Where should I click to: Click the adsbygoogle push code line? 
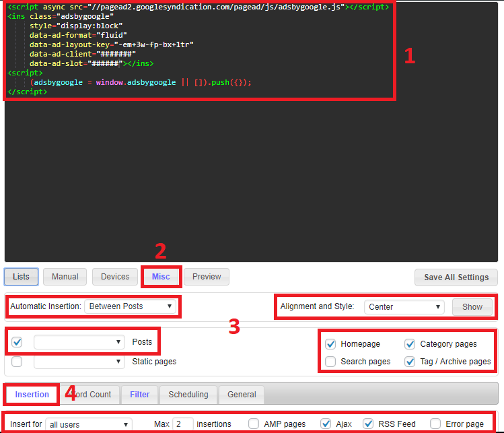141,82
